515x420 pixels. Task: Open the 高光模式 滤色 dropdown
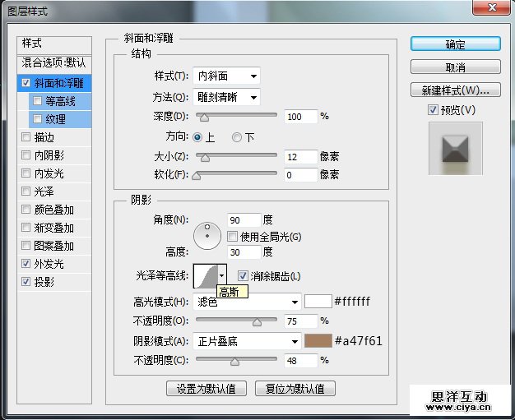coord(247,302)
